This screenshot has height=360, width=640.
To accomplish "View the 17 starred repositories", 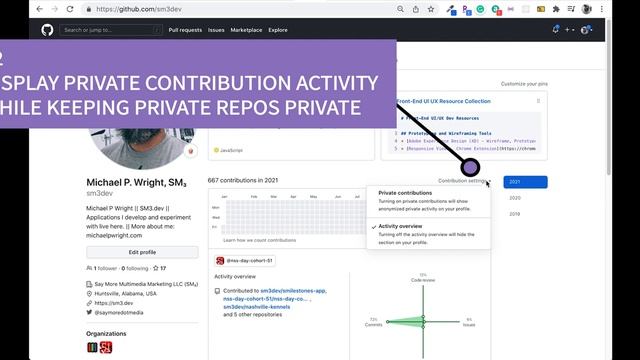I will pos(160,269).
